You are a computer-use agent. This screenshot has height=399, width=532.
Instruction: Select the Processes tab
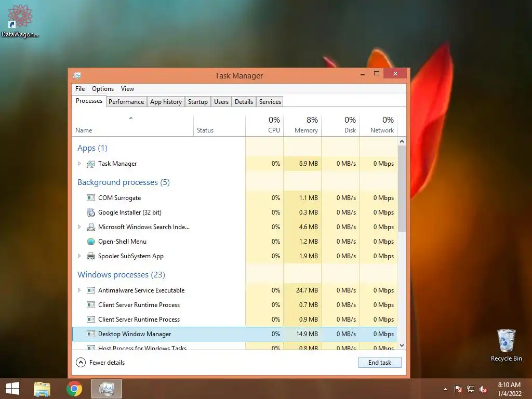coord(89,101)
